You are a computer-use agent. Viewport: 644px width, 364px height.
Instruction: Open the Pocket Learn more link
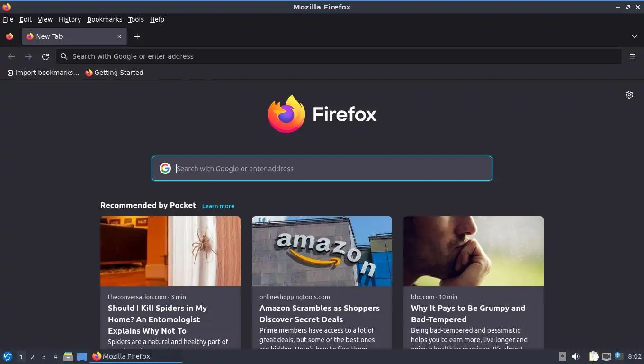[x=218, y=206]
